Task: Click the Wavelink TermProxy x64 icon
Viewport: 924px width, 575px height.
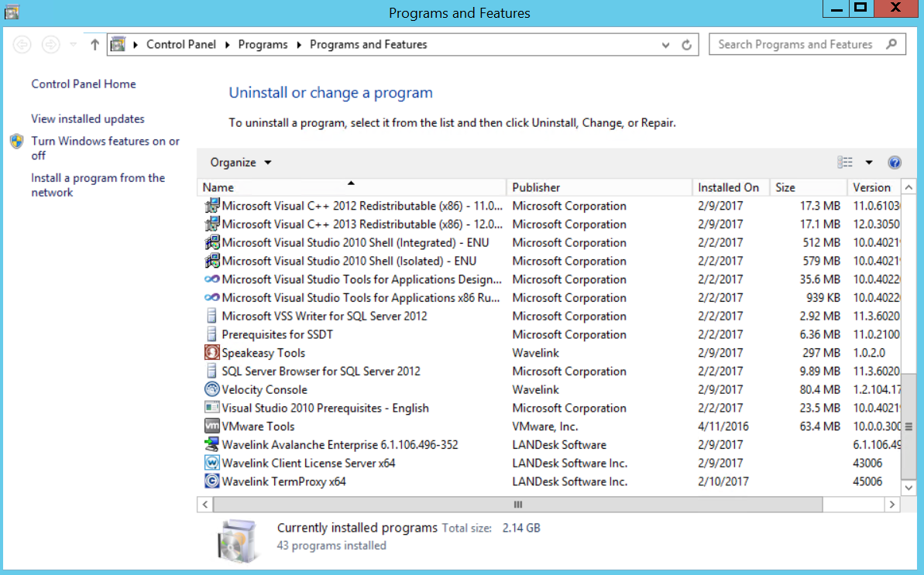Action: pos(211,481)
